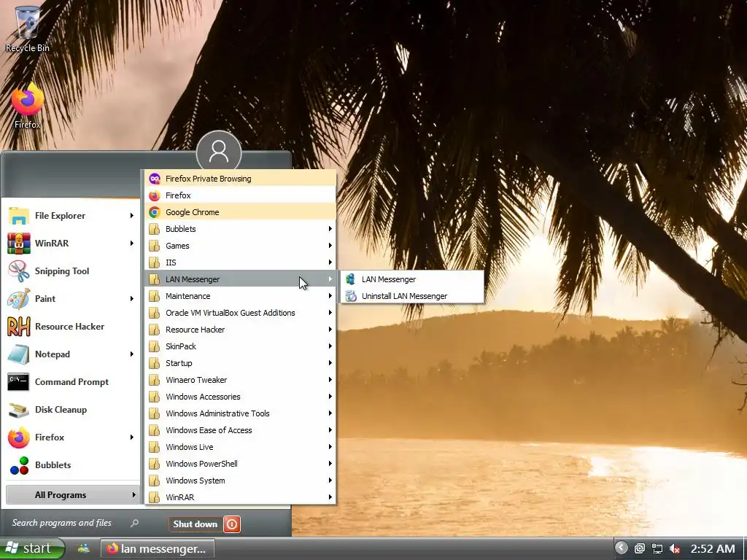Image resolution: width=747 pixels, height=560 pixels.
Task: Expand Notepad jump list arrow
Action: (132, 354)
